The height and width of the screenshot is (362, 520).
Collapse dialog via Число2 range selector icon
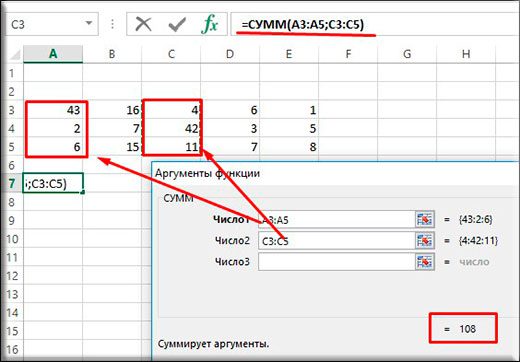425,241
